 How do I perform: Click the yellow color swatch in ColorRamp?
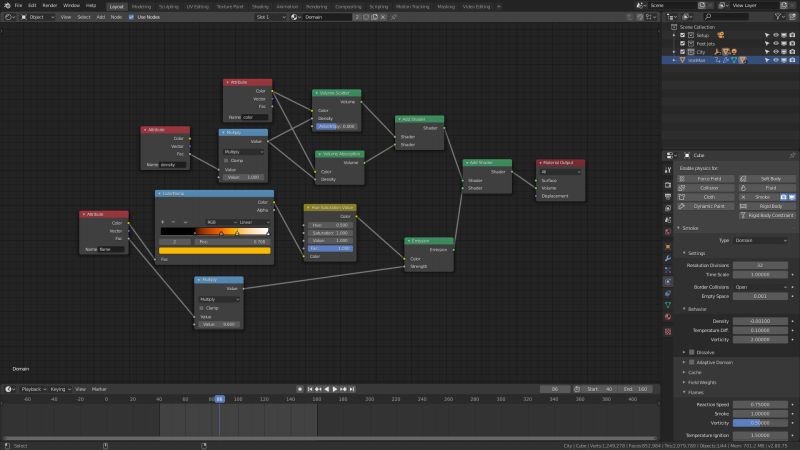215,251
